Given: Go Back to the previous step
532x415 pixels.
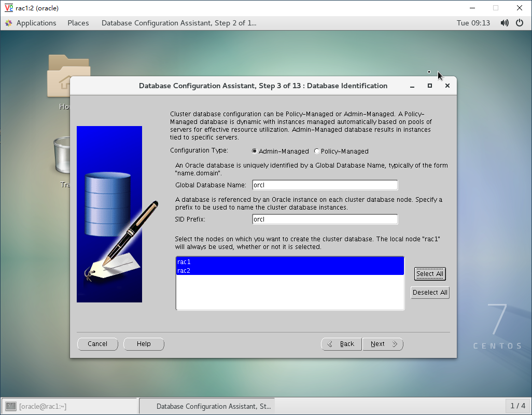Looking at the screenshot, I should click(341, 344).
